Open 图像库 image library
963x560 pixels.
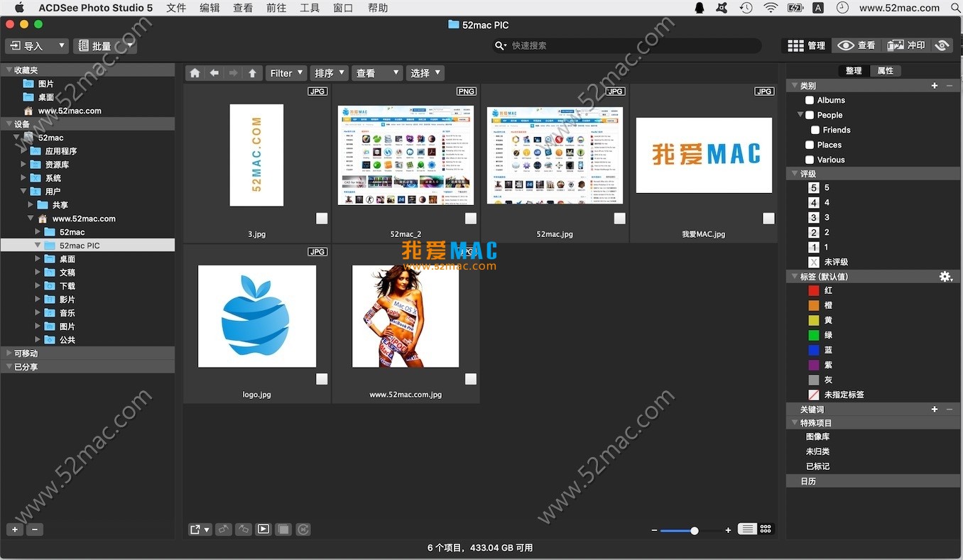pos(817,437)
